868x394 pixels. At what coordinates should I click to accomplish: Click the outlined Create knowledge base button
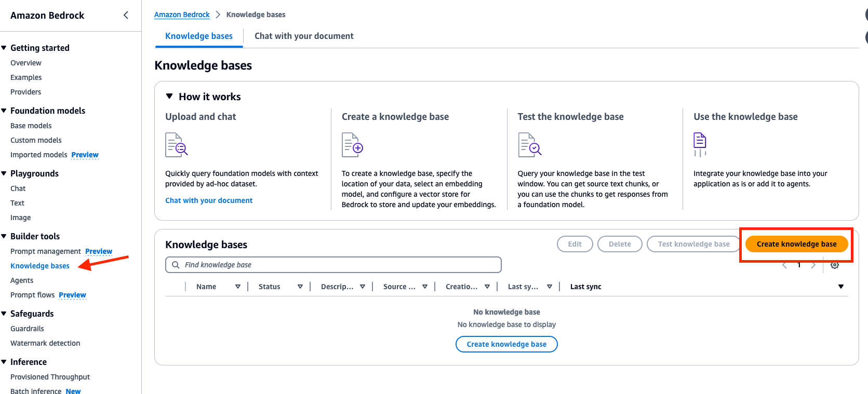506,344
